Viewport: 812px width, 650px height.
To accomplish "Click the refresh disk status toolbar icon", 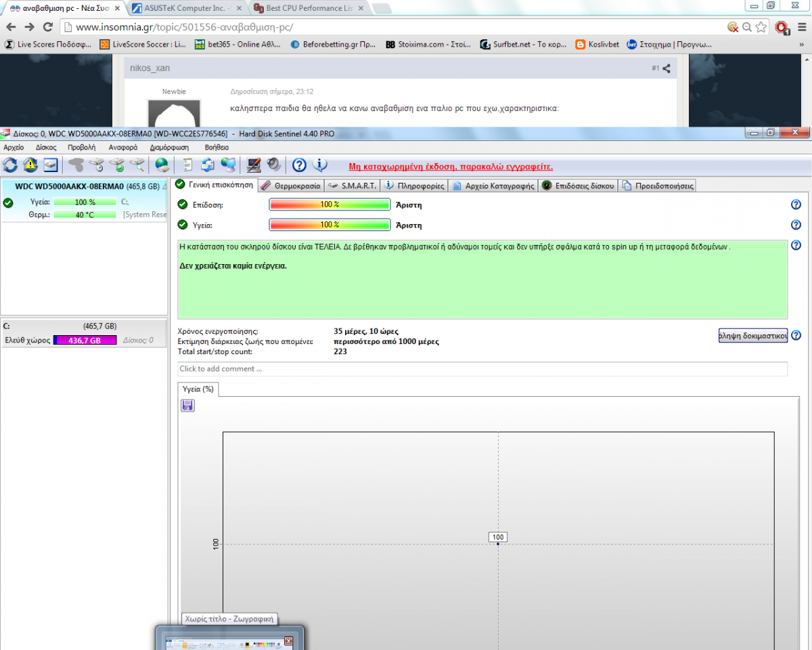I will click(x=10, y=165).
